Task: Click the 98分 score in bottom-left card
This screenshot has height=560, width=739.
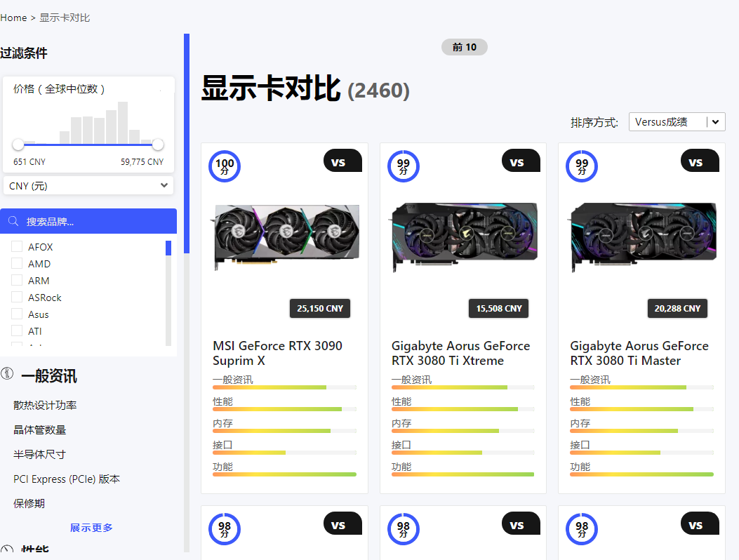Action: (x=225, y=529)
